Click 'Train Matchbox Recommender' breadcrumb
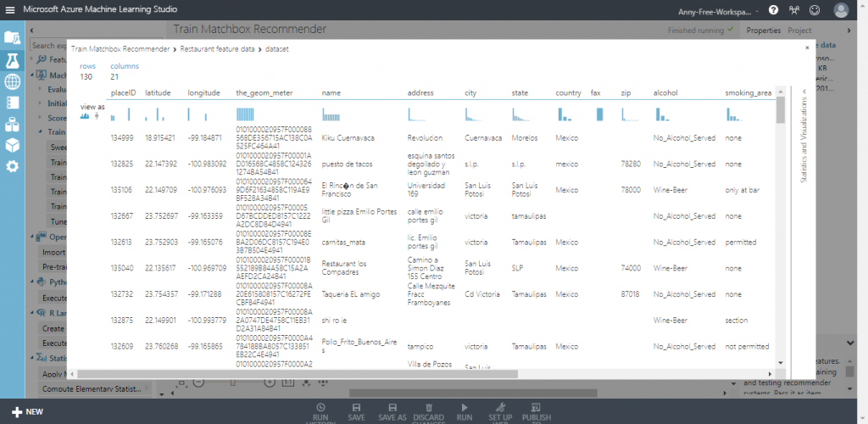 [120, 49]
